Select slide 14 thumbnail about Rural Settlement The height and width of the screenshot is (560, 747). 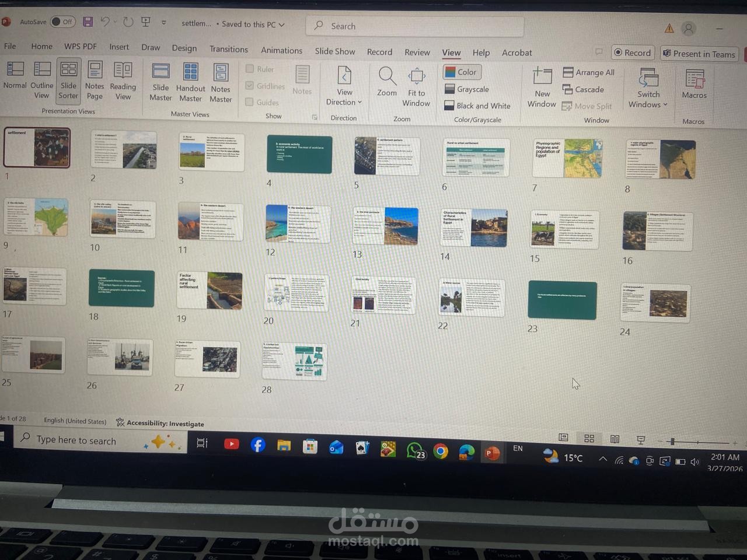473,228
